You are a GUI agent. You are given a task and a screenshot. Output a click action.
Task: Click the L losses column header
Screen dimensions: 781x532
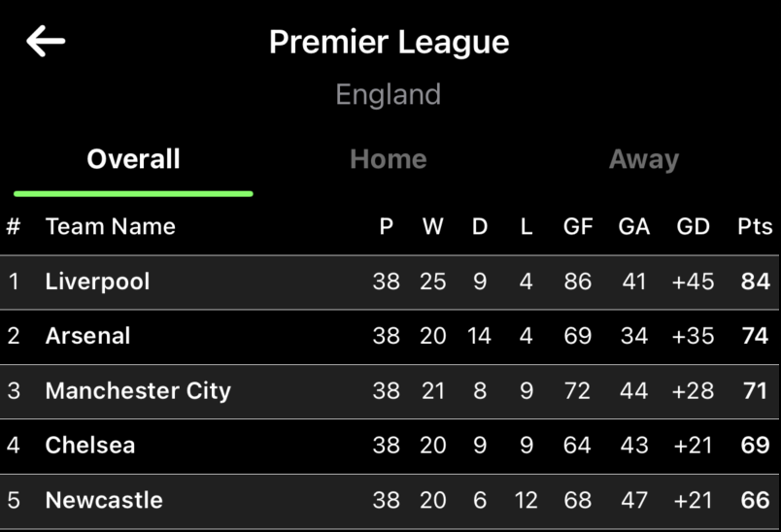[526, 227]
